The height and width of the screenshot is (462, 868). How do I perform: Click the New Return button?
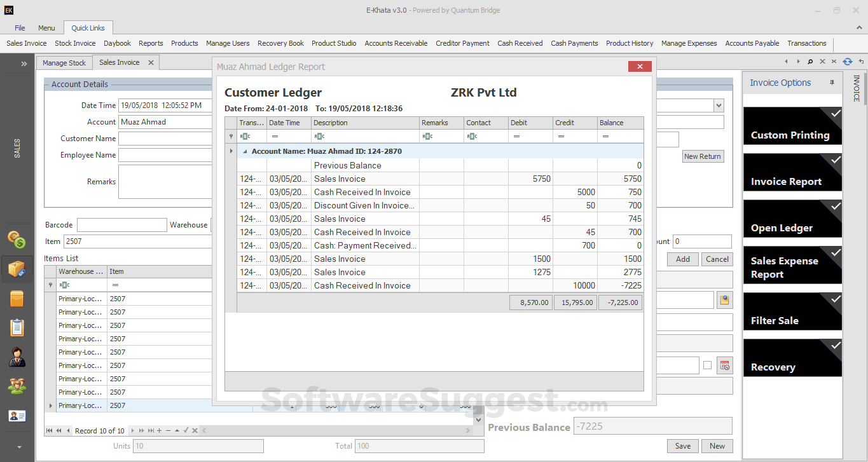703,156
